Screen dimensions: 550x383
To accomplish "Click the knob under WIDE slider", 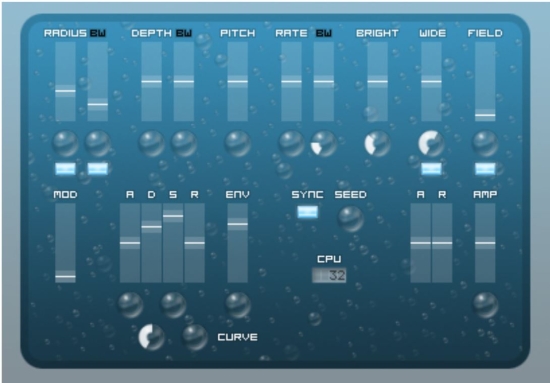I will [x=431, y=144].
